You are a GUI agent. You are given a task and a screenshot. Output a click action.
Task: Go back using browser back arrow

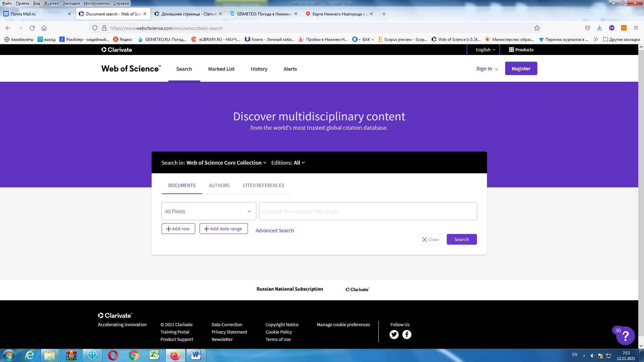coord(8,28)
